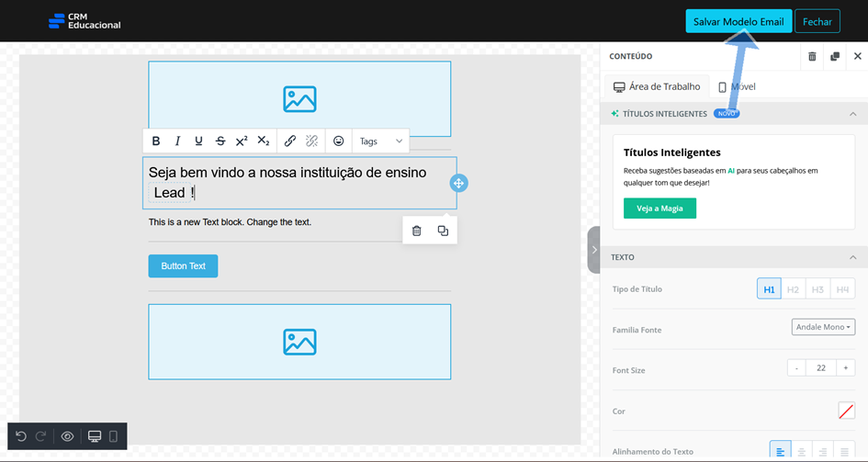Undo the last action

[x=21, y=436]
